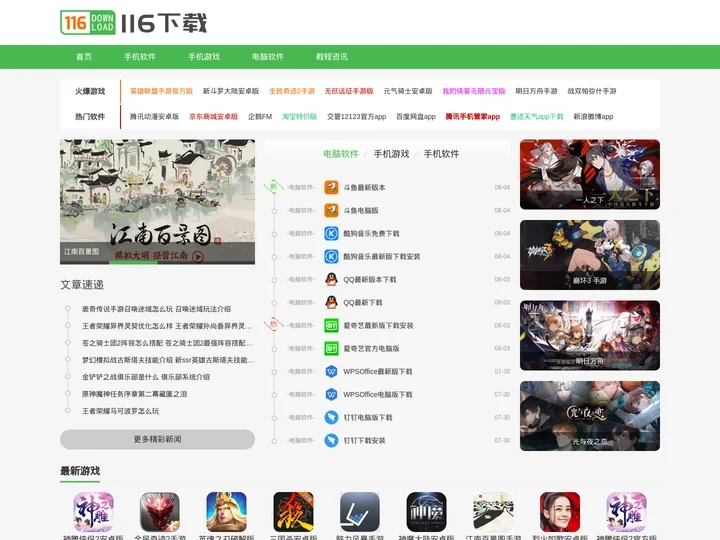Open the 光与夜之恋 game banner

coord(590,416)
